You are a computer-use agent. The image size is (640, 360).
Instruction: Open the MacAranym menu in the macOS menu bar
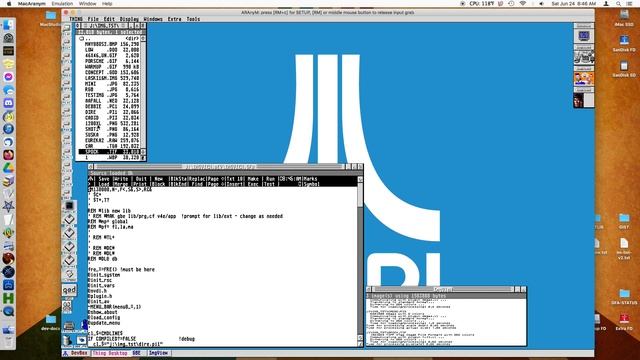coord(31,4)
